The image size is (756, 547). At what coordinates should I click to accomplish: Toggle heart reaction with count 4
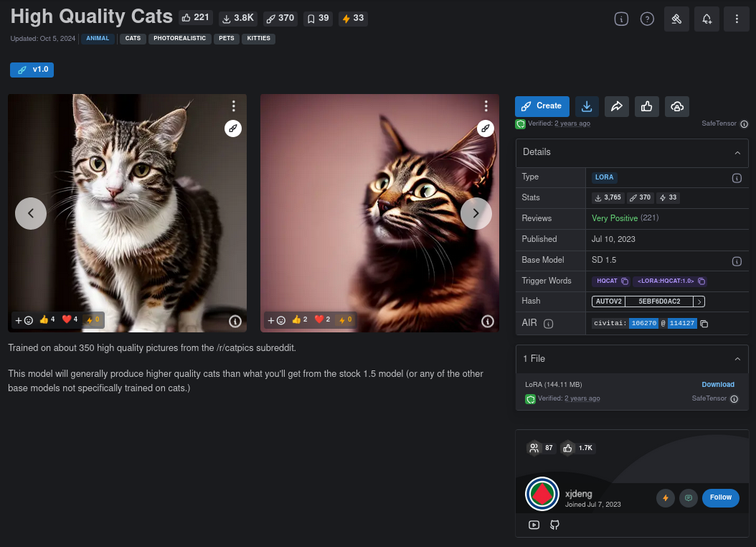pyautogui.click(x=70, y=319)
